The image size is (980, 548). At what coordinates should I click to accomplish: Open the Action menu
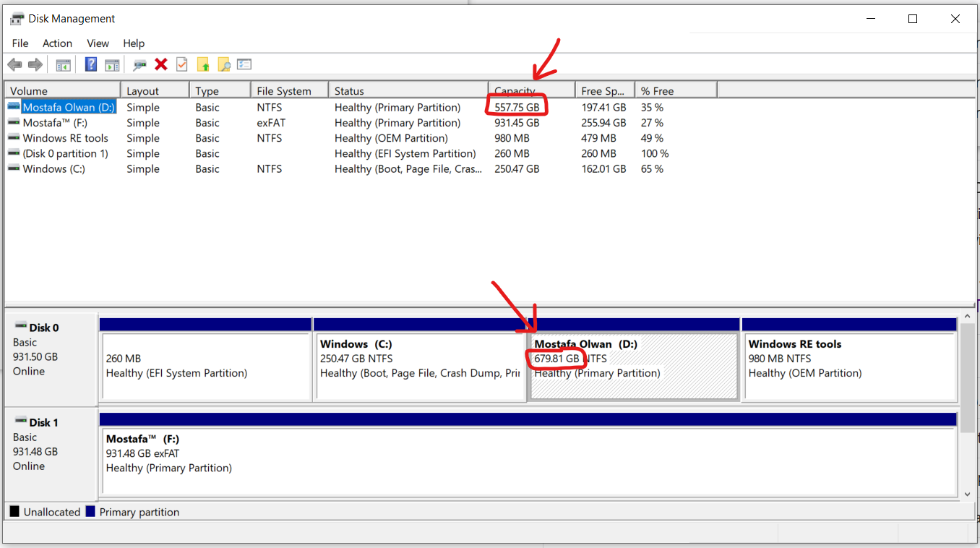pyautogui.click(x=57, y=43)
